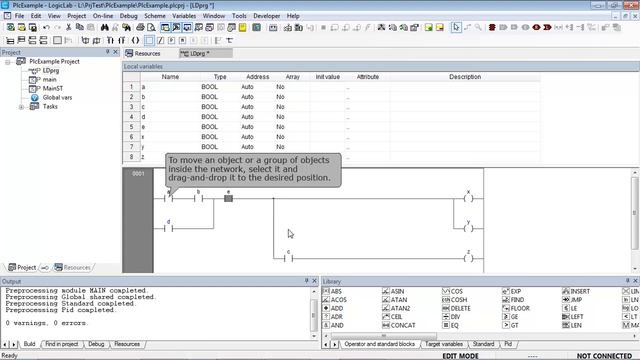Expand the Tasks tree node
This screenshot has height=360, width=640.
click(x=21, y=107)
